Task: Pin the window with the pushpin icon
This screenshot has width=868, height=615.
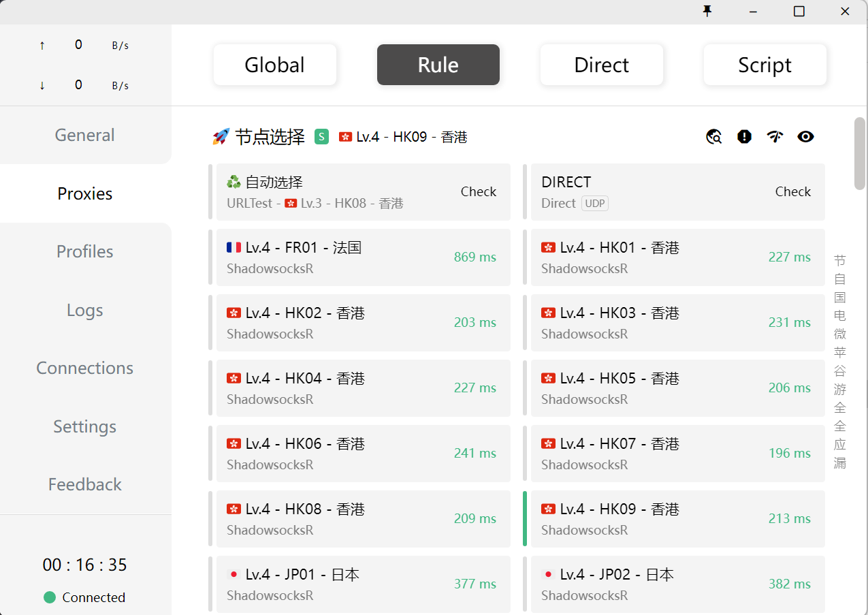Action: [x=707, y=11]
